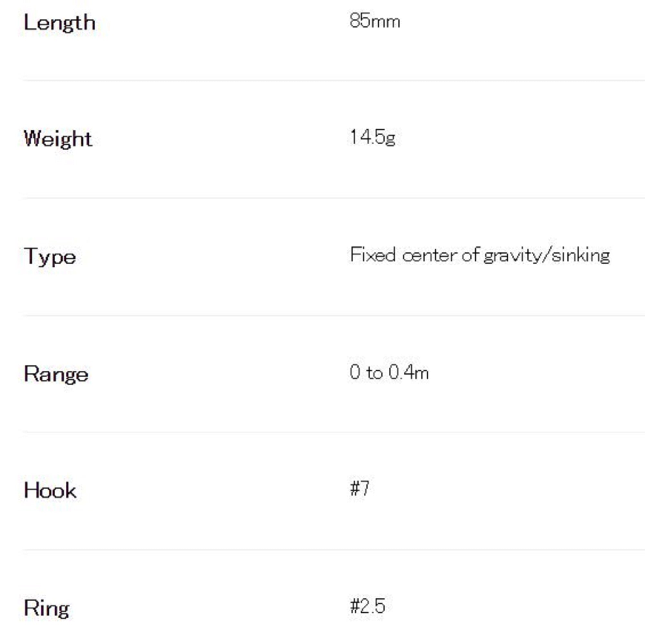The image size is (645, 644).
Task: Click the divider line below Length row
Action: (334, 81)
